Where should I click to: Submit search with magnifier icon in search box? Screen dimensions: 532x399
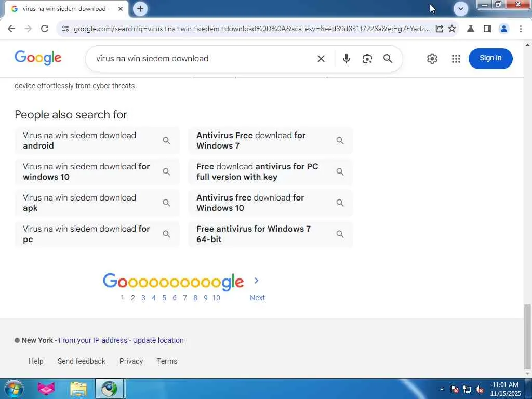pyautogui.click(x=388, y=59)
